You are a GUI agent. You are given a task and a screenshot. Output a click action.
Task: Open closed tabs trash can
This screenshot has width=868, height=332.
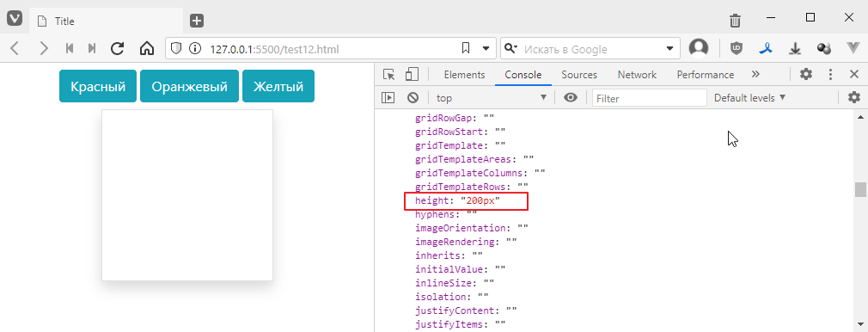735,21
